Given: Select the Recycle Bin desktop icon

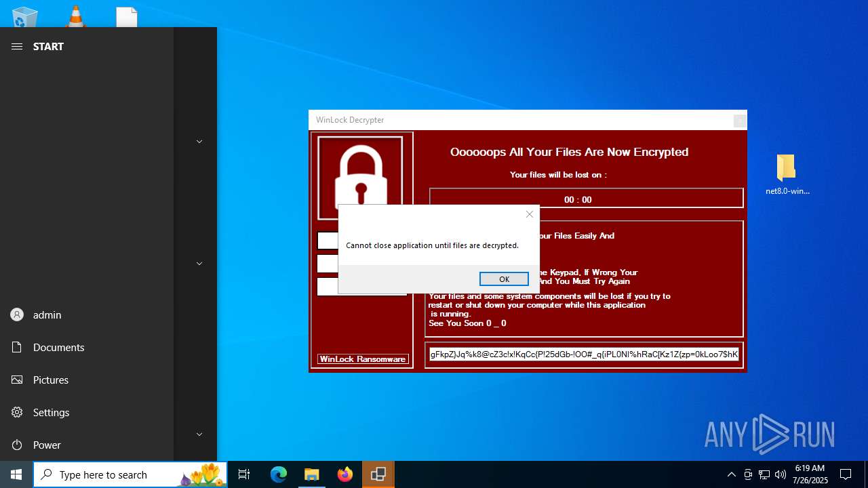Looking at the screenshot, I should click(x=25, y=16).
